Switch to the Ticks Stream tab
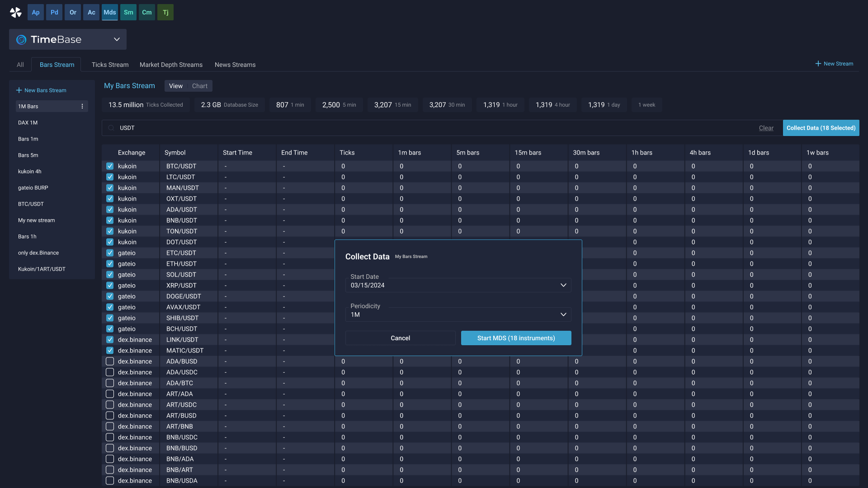 pyautogui.click(x=110, y=65)
